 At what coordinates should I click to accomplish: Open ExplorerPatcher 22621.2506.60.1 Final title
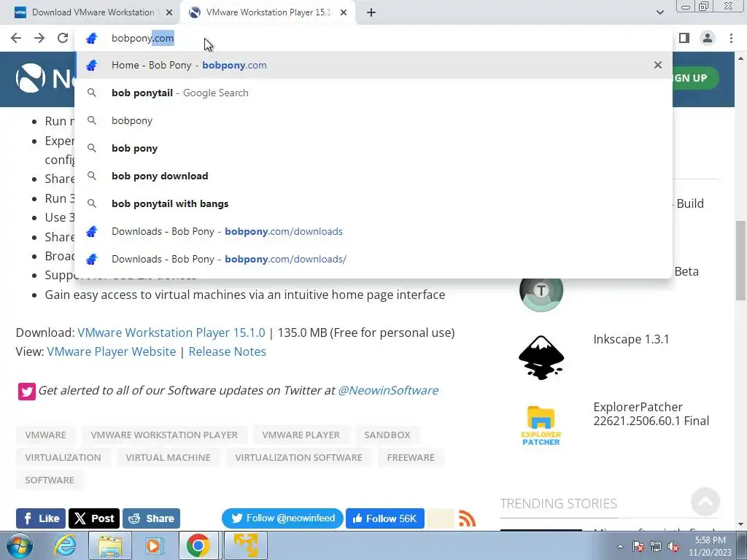(x=651, y=414)
